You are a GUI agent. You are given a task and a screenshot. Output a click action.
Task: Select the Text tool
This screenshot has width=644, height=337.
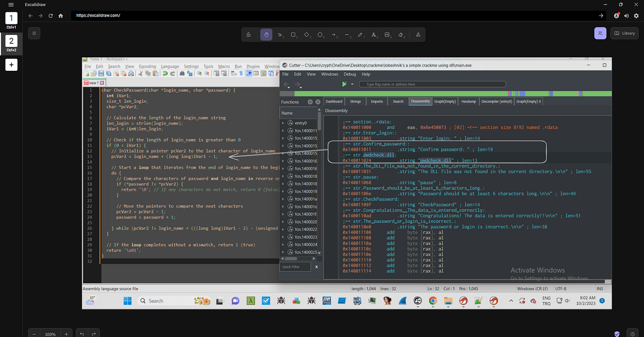click(374, 34)
